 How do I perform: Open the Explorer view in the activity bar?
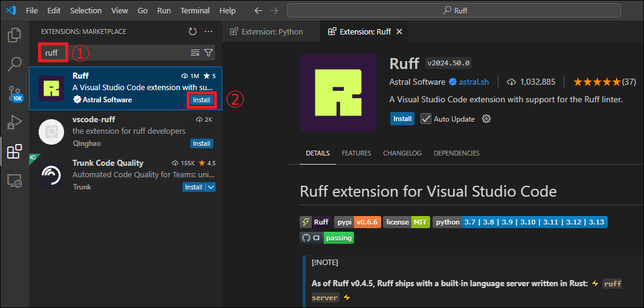[x=14, y=34]
